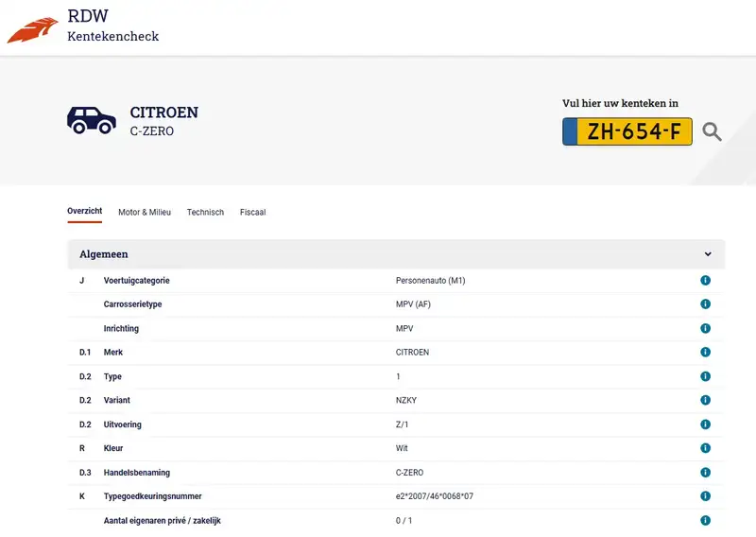756x537 pixels.
Task: Click the license plate input ZH-654-F
Action: [627, 131]
